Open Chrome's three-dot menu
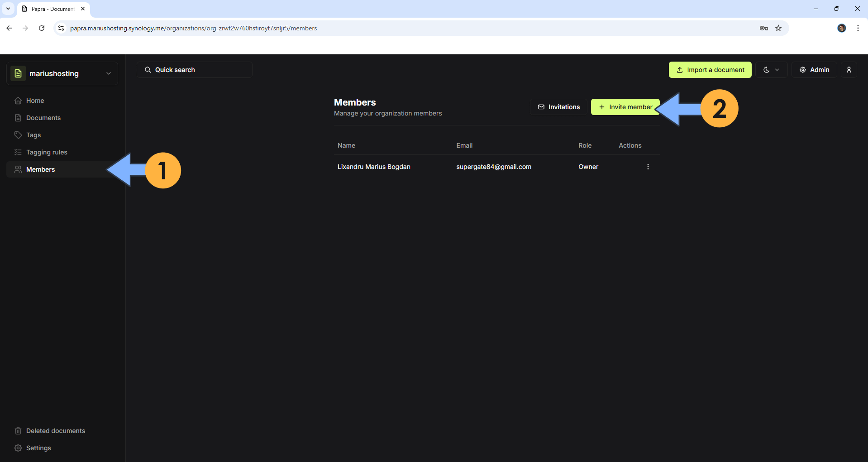This screenshot has width=868, height=462. [858, 28]
